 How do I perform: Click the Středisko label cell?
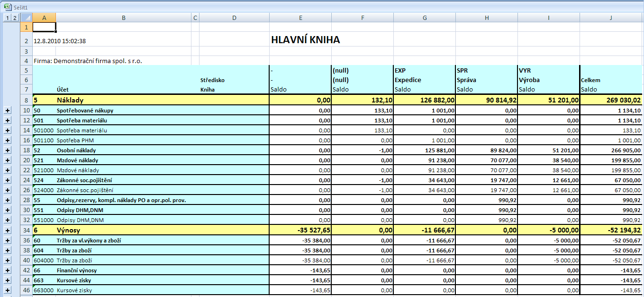pyautogui.click(x=212, y=80)
